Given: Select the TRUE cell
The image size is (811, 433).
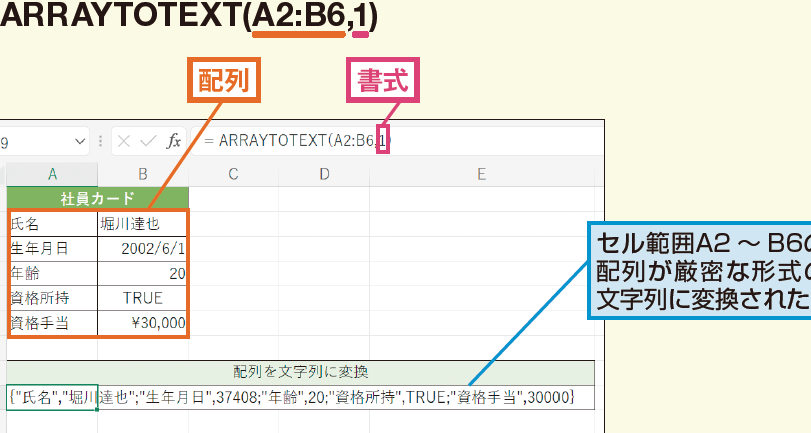Looking at the screenshot, I should point(143,298).
